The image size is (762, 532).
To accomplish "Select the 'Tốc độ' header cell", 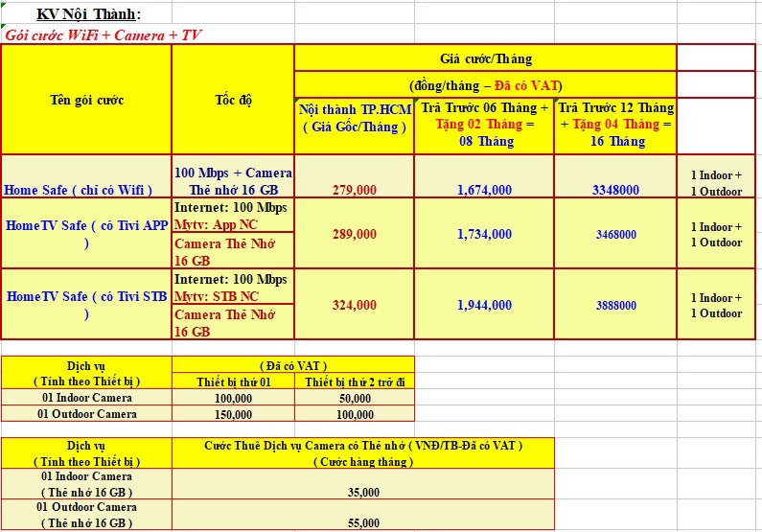I will (233, 100).
